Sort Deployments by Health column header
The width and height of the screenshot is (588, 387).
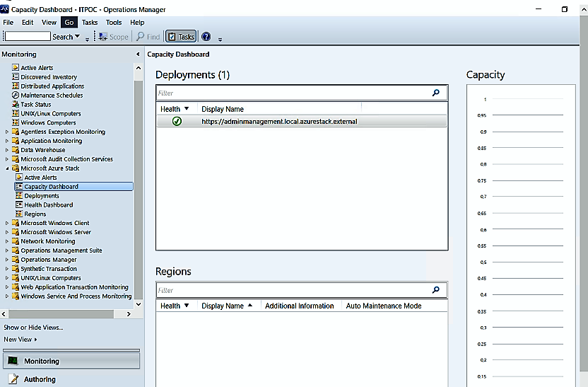click(x=175, y=109)
